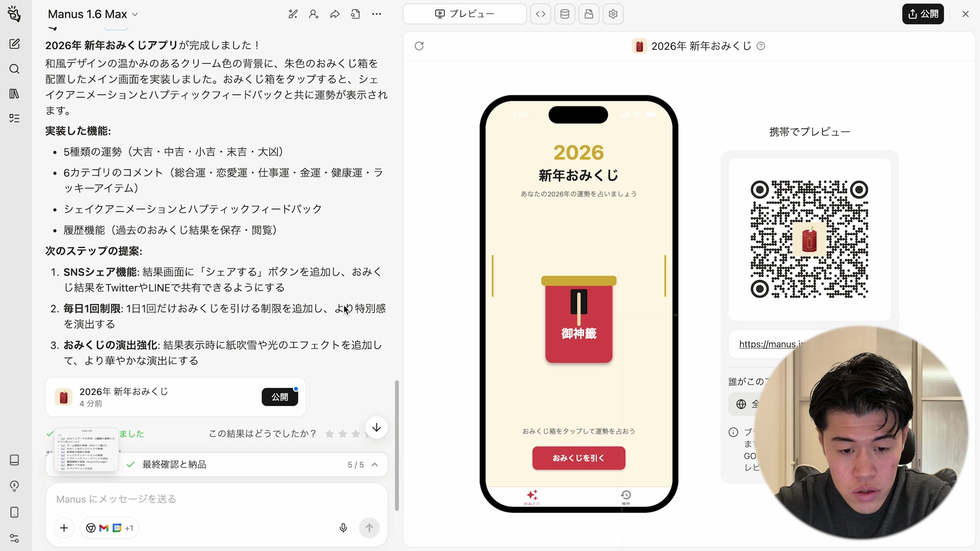This screenshot has height=551, width=980.
Task: Click the microphone voice input icon
Action: click(x=343, y=528)
